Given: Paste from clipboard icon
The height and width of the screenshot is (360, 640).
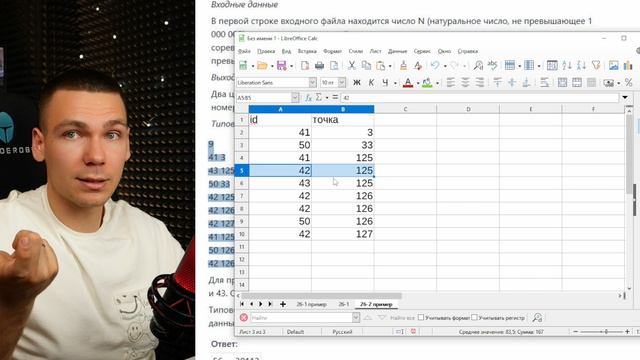Looking at the screenshot, I should pyautogui.click(x=380, y=65).
